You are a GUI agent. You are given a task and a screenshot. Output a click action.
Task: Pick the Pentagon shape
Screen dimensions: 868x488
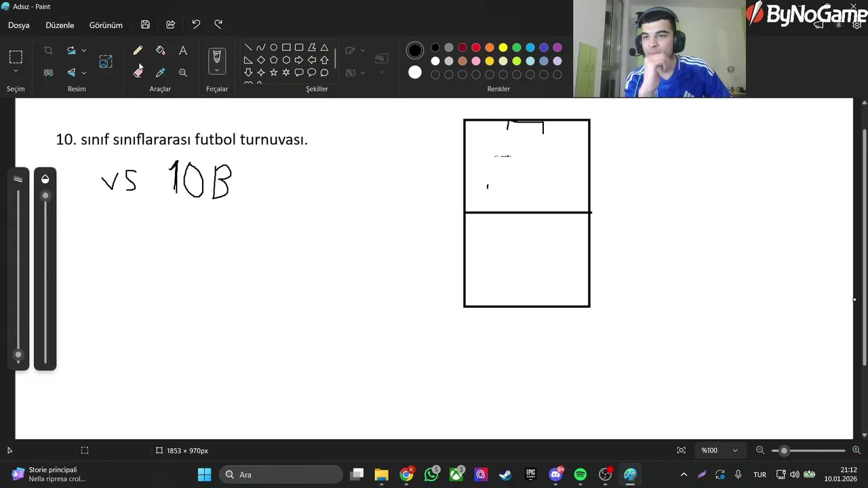(273, 60)
